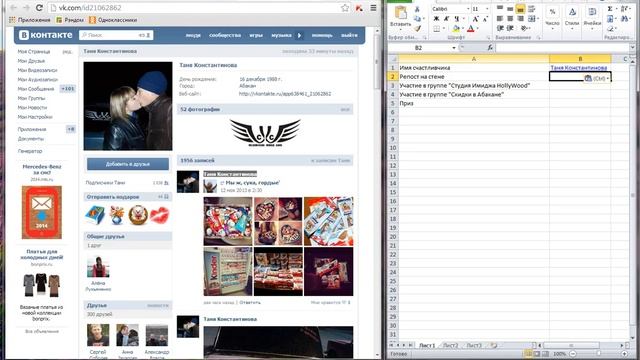Viewport: 640px width, 360px height.
Task: Switch to Page Layout view in Excel status bar
Action: (x=536, y=354)
